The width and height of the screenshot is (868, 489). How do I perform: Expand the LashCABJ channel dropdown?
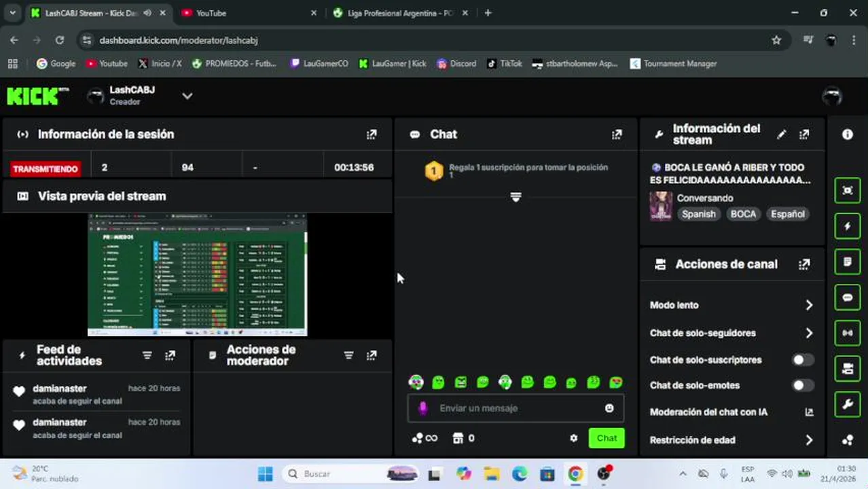click(187, 96)
